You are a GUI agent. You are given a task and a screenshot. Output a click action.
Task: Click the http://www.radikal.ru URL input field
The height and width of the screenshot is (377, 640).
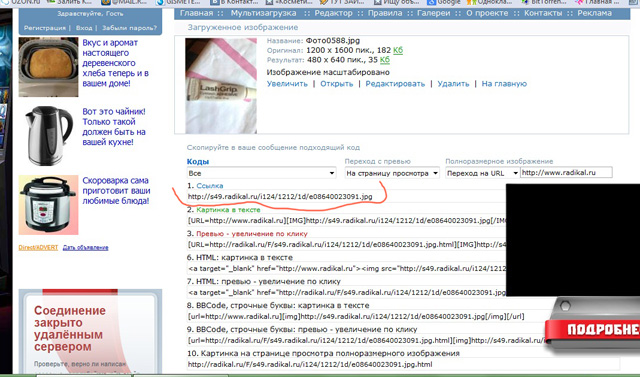click(566, 173)
